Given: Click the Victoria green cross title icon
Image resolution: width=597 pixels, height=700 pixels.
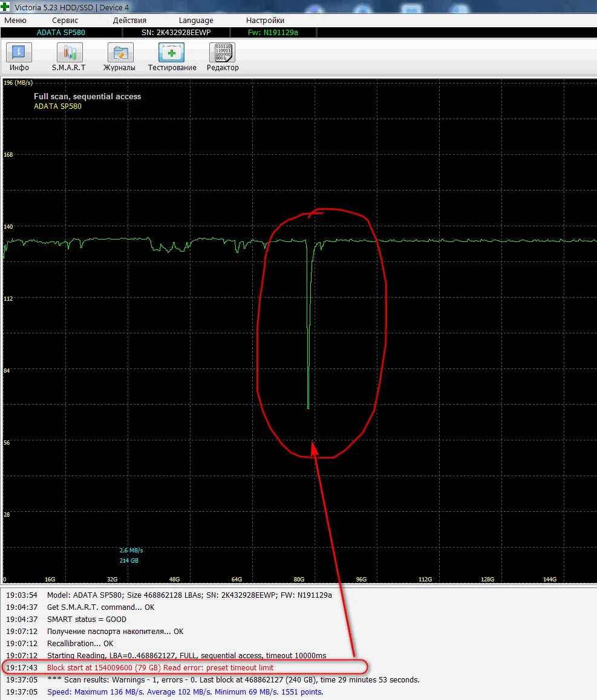Looking at the screenshot, I should [x=5, y=7].
